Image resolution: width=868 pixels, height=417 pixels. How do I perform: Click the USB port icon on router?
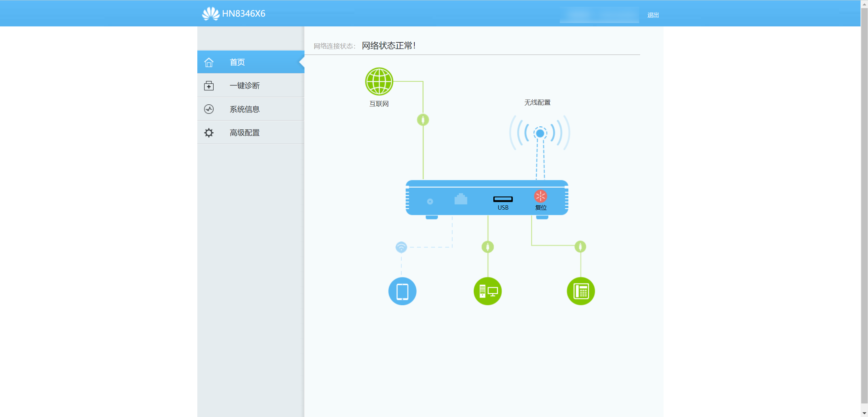(x=503, y=199)
